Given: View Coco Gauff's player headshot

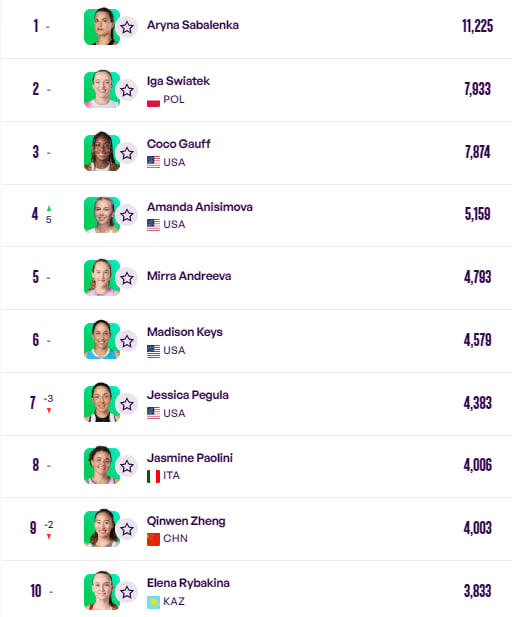Looking at the screenshot, I should (x=102, y=151).
